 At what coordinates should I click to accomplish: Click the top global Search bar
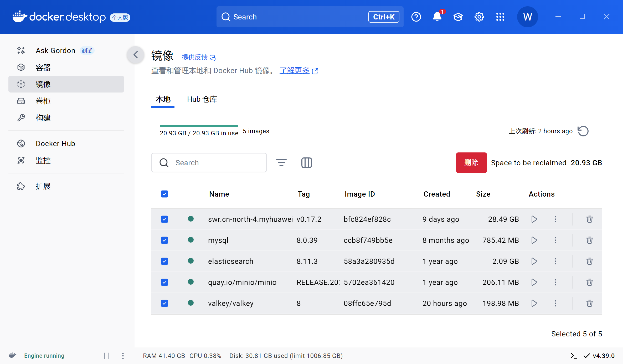click(310, 17)
